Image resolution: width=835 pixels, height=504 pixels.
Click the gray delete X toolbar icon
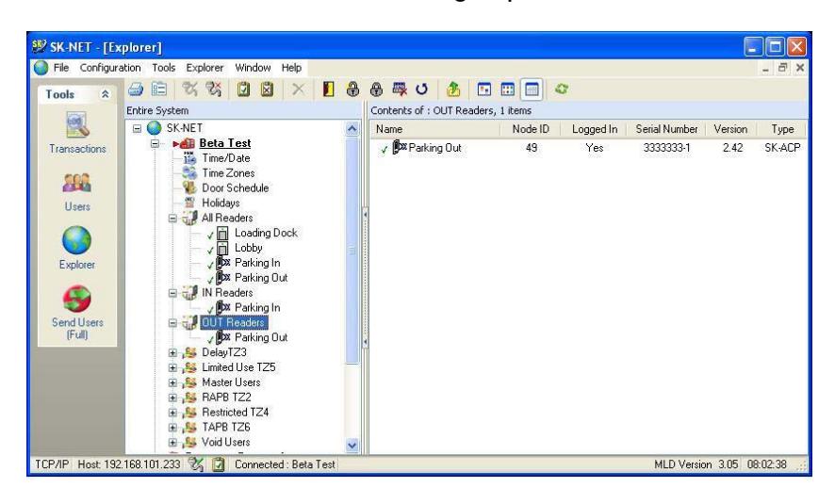click(x=298, y=89)
